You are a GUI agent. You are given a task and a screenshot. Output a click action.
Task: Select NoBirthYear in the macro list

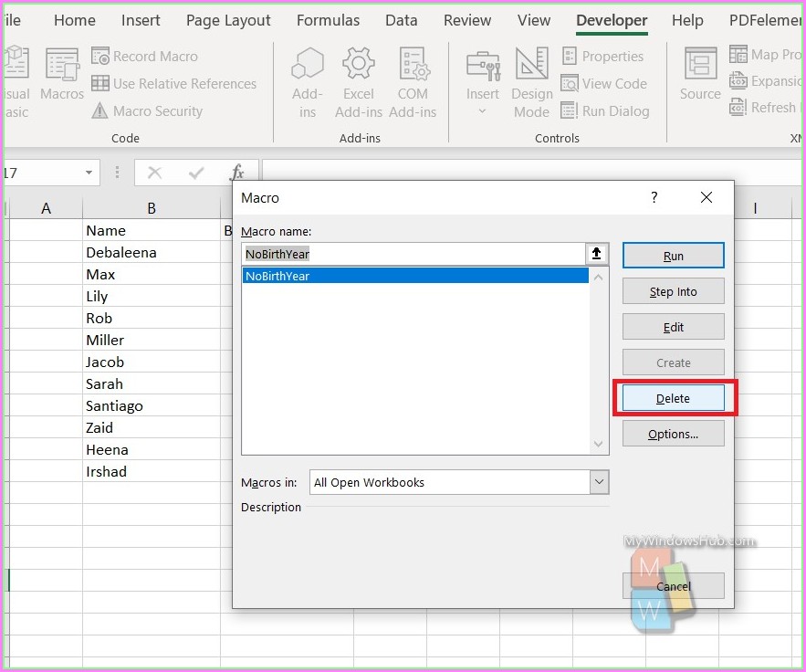point(415,276)
